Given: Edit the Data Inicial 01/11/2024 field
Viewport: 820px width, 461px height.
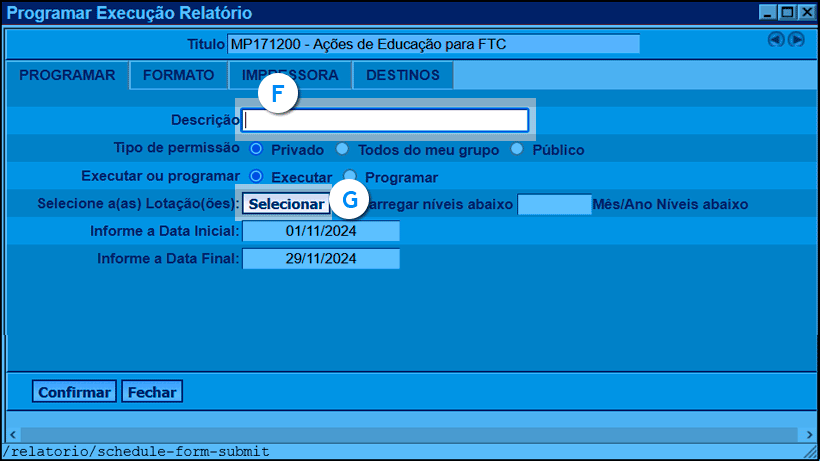Looking at the screenshot, I should pyautogui.click(x=321, y=231).
